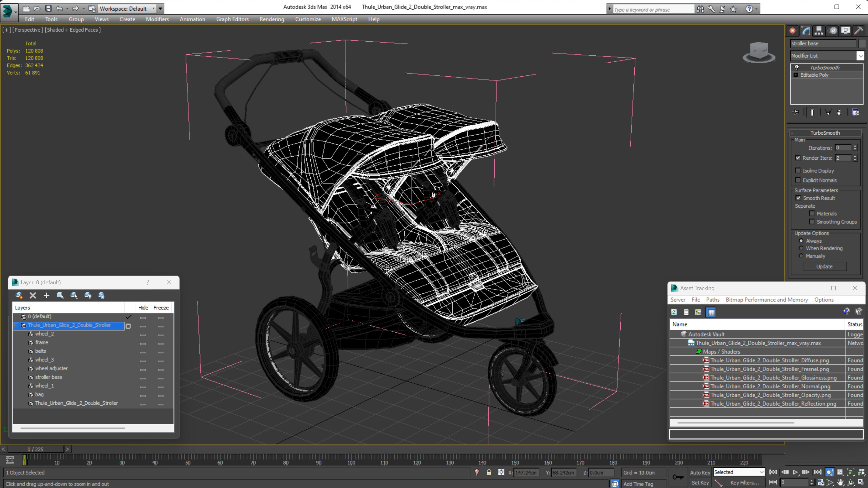Open the Key Filters dialog button
The image size is (868, 488).
tap(744, 483)
